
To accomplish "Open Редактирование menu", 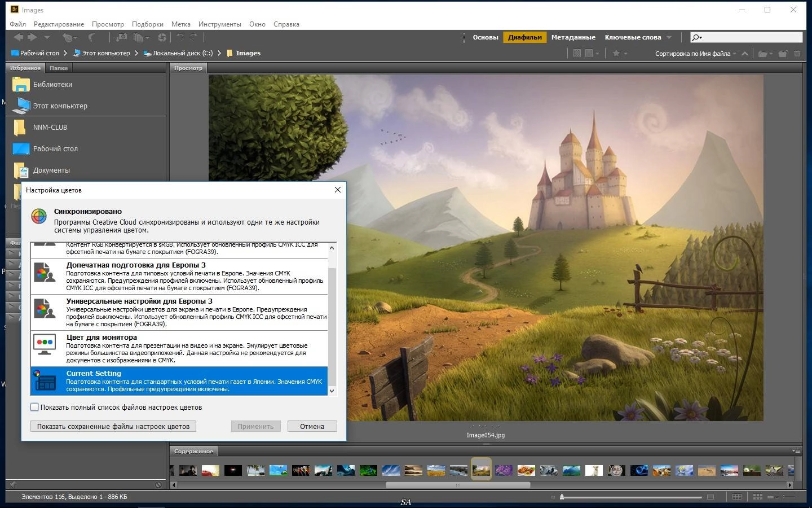I will pos(59,24).
